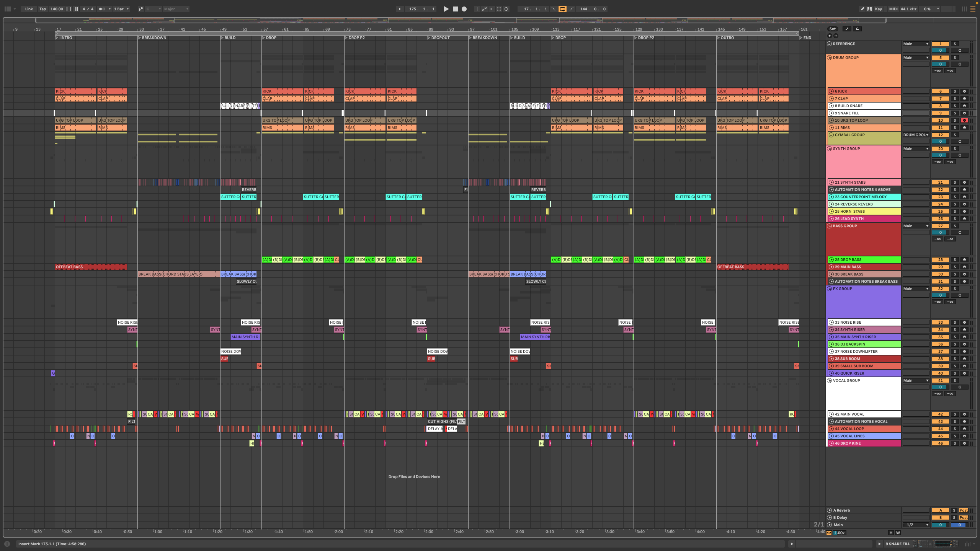Open the root note C dropdown
980x551 pixels.
click(153, 9)
